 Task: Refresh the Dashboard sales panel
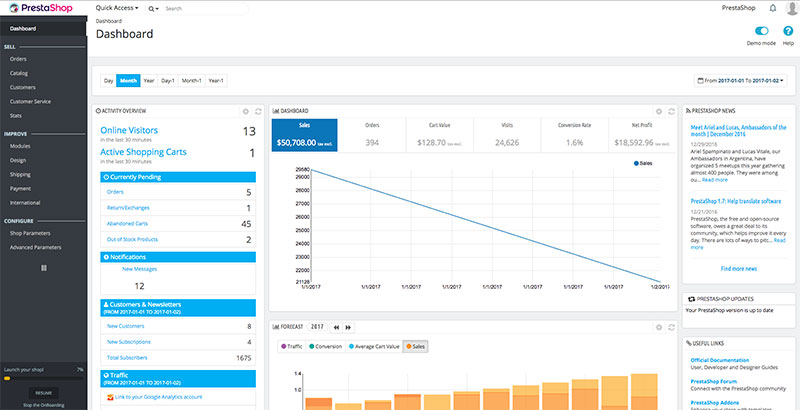[671, 111]
